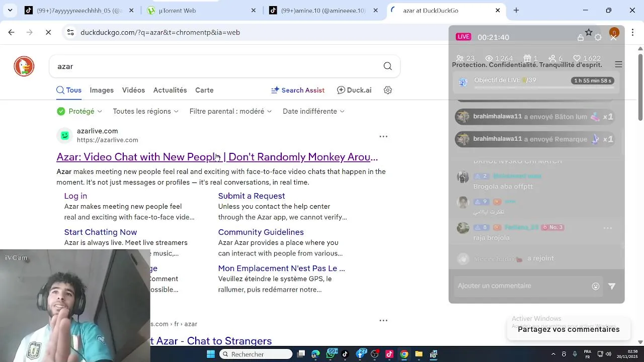
Task: Bookmark this page with the star icon
Action: coord(589,32)
